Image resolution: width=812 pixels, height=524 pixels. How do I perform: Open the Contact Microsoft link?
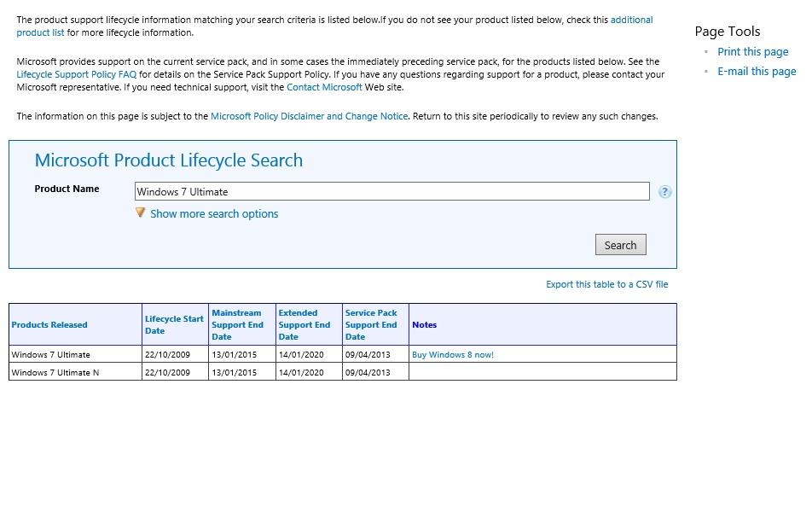click(x=324, y=87)
